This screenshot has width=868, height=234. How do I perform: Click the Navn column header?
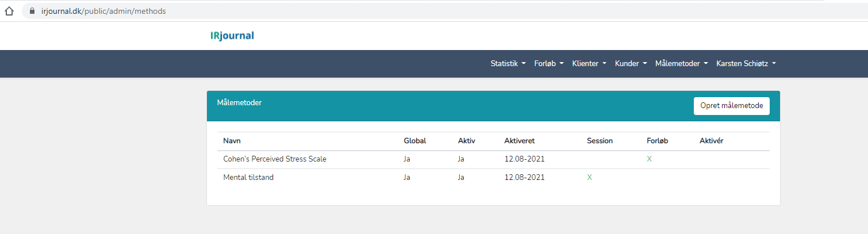pyautogui.click(x=232, y=141)
